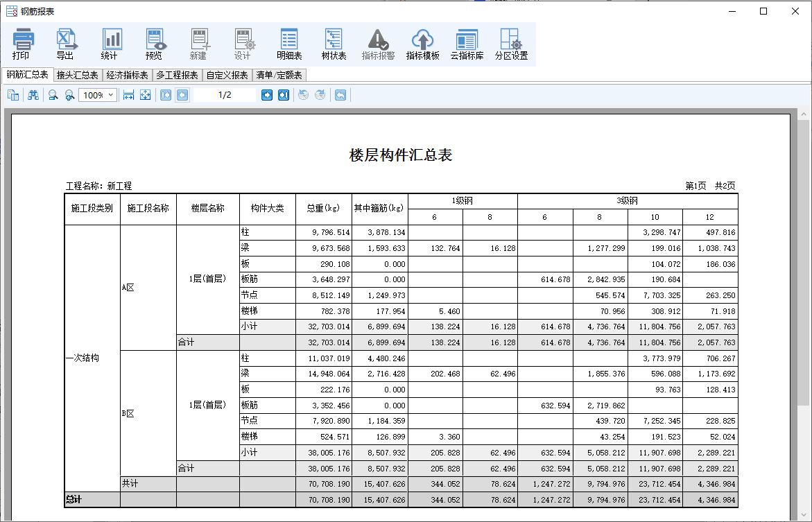
Task: Click the 3级钢 header cell
Action: pos(627,201)
